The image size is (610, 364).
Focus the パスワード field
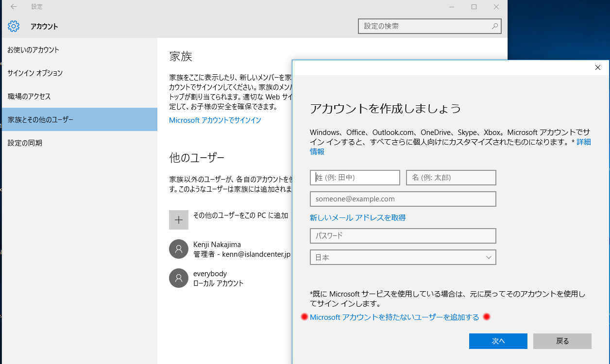[x=403, y=236]
